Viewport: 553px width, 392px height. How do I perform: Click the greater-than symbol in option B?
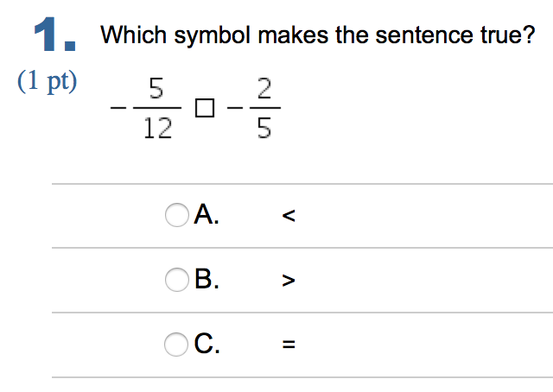(289, 281)
